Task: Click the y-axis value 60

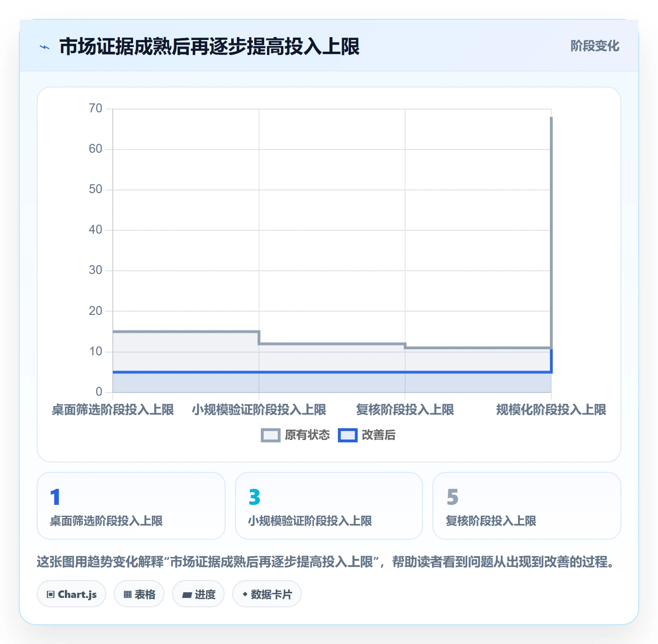Action: pyautogui.click(x=95, y=149)
